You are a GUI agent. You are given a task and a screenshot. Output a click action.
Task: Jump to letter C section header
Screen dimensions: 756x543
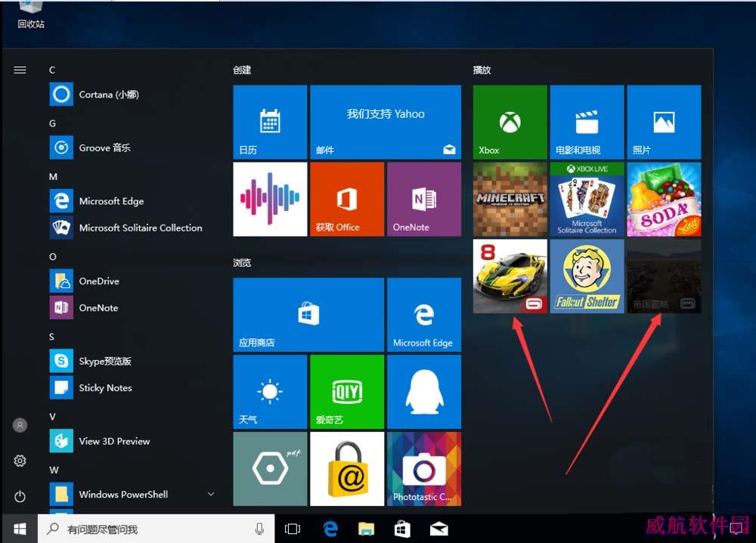click(x=52, y=70)
